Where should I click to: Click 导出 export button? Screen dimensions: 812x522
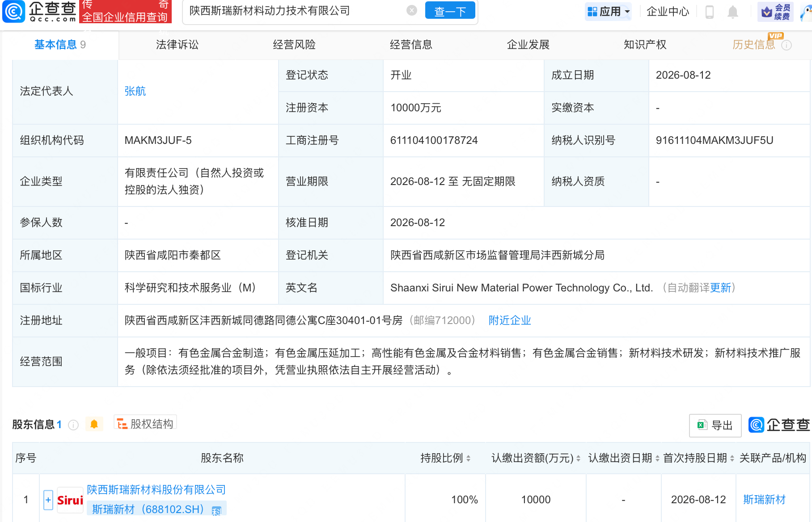click(715, 425)
